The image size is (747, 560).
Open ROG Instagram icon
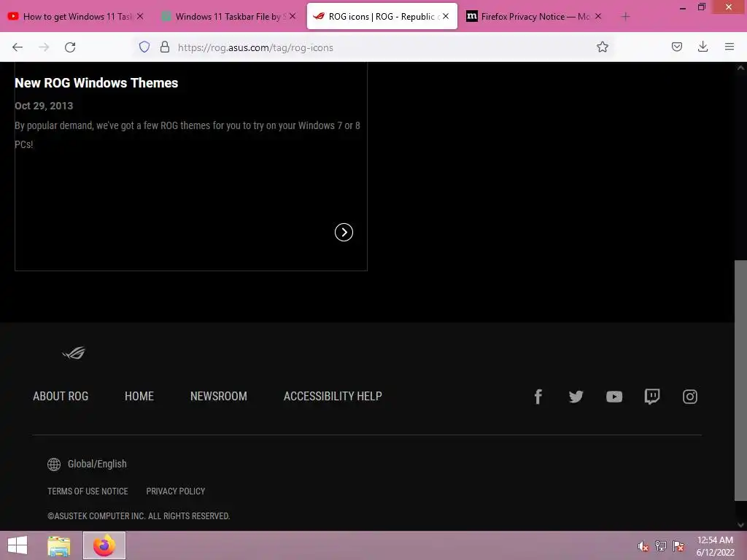tap(690, 397)
